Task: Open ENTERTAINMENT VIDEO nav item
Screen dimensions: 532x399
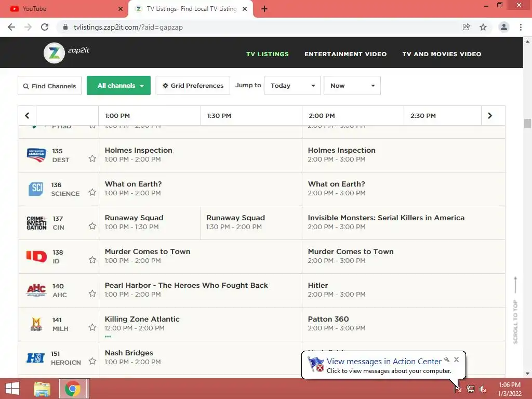Action: 345,54
